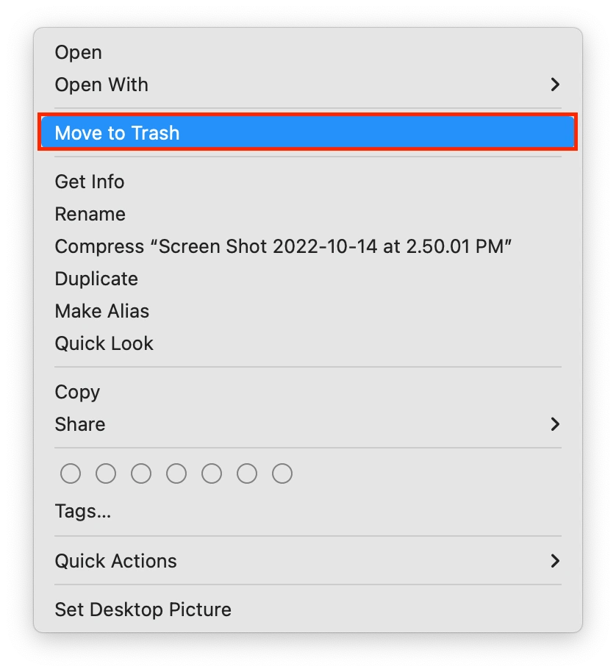Toggle the third tag circle
The width and height of the screenshot is (616, 672).
(141, 473)
